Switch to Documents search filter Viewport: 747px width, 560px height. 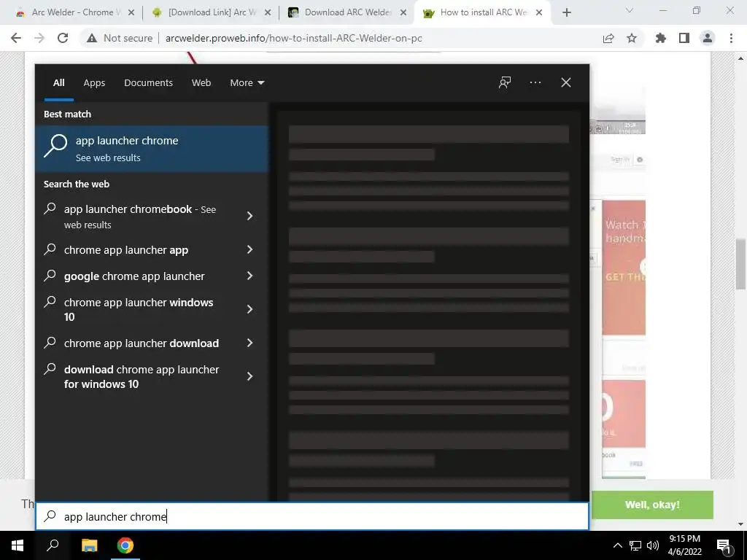(148, 83)
